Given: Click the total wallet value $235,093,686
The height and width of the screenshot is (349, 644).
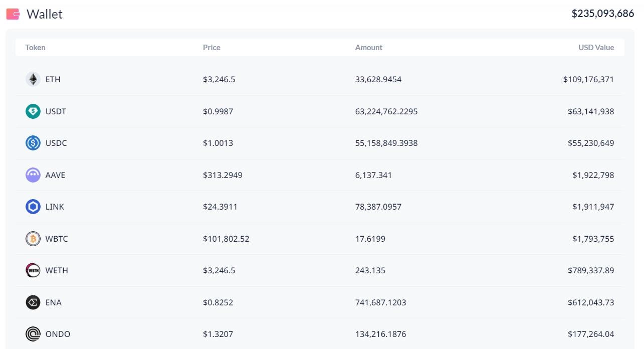Looking at the screenshot, I should pos(602,14).
